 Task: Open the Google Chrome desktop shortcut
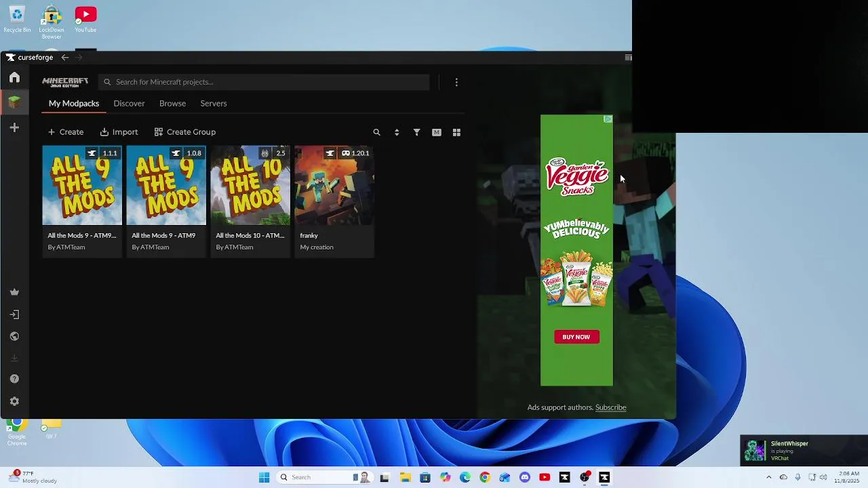(x=17, y=432)
